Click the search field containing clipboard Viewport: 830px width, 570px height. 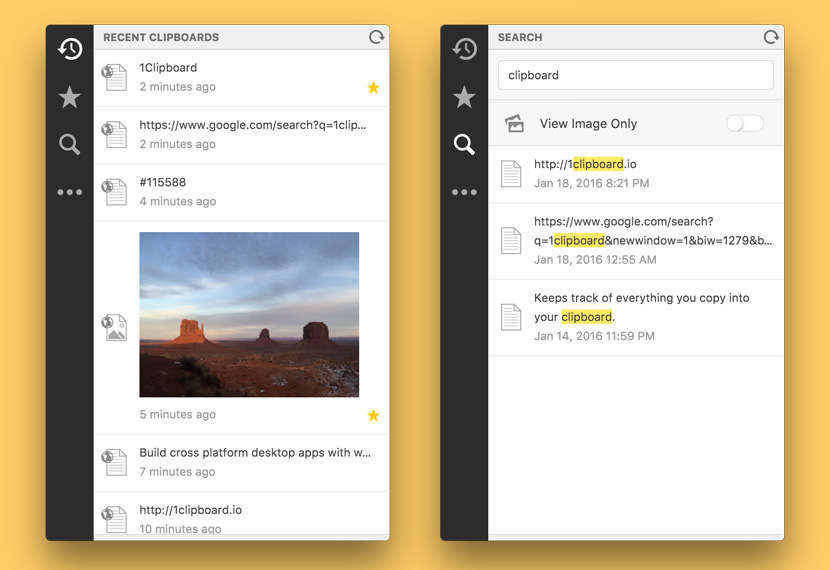[x=635, y=75]
